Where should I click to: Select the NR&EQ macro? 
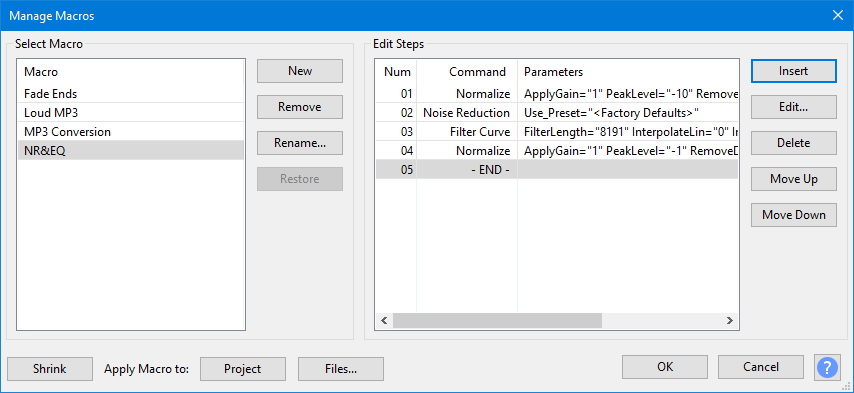click(131, 151)
